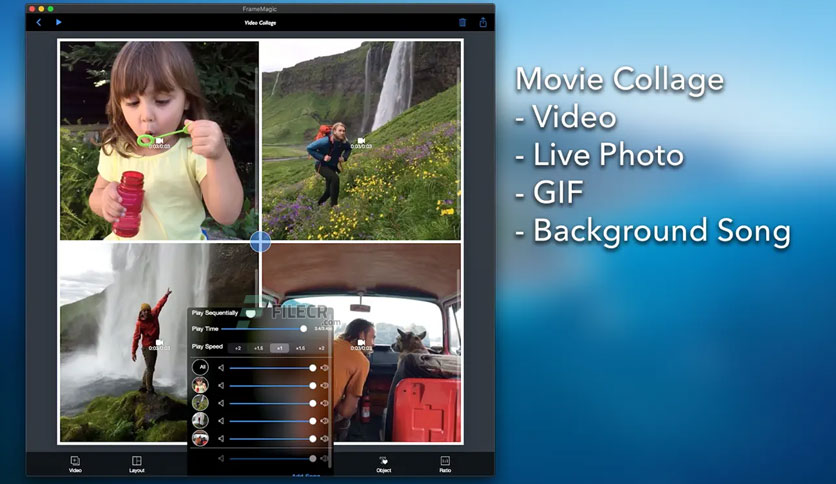Open the Video tab in bottom toolbar
This screenshot has height=484, width=836.
(75, 464)
